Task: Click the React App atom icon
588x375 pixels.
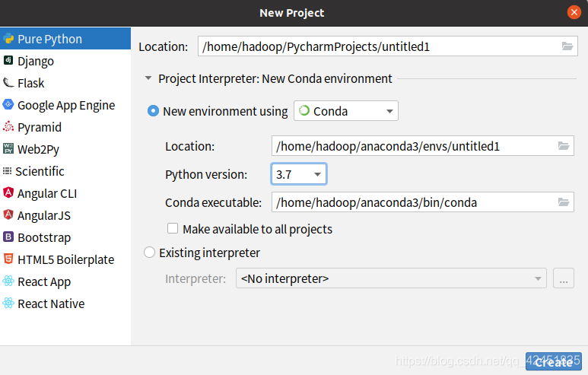Action: point(8,281)
